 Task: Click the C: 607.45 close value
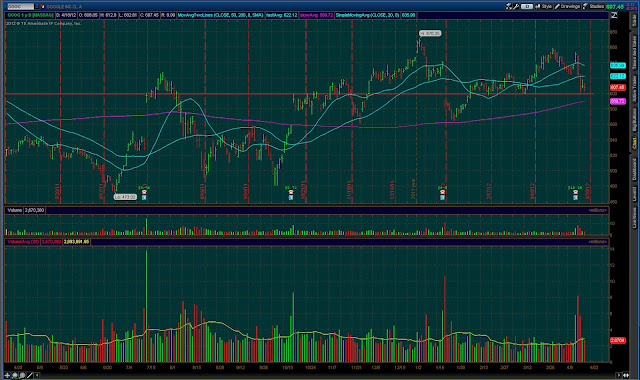coord(149,15)
